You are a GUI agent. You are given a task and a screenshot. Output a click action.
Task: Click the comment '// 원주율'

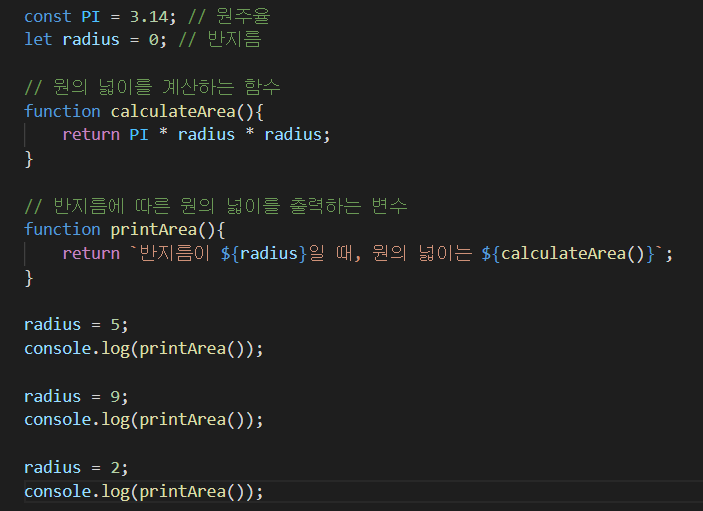pyautogui.click(x=229, y=17)
